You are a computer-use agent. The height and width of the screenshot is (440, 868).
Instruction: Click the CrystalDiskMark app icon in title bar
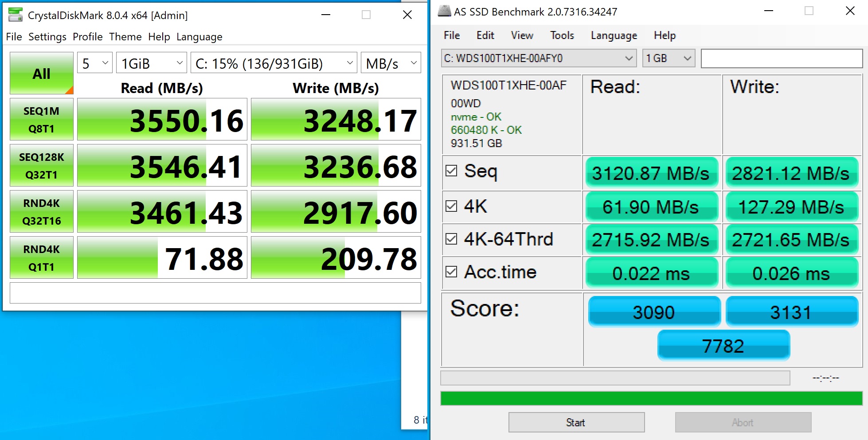click(16, 15)
